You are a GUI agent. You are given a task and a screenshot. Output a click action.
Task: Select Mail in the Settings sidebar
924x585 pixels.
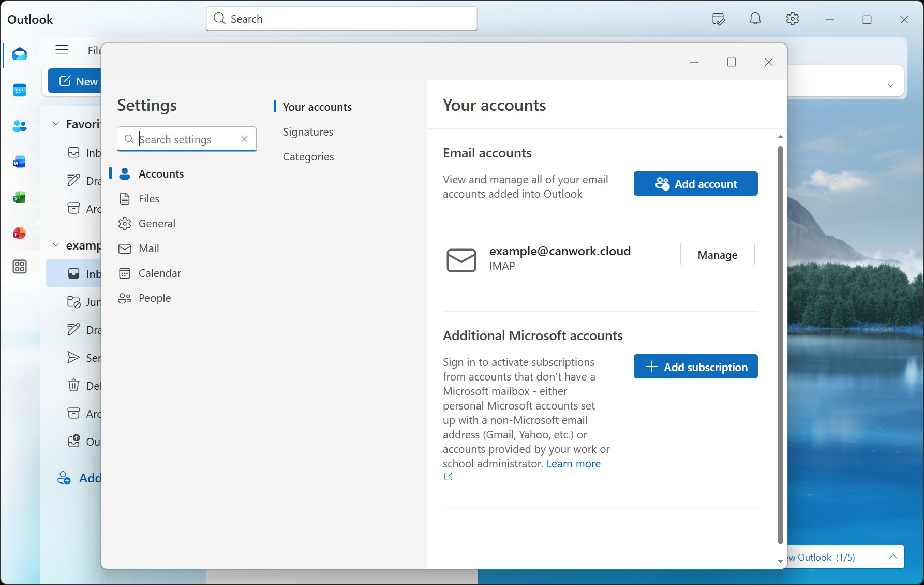(x=148, y=248)
